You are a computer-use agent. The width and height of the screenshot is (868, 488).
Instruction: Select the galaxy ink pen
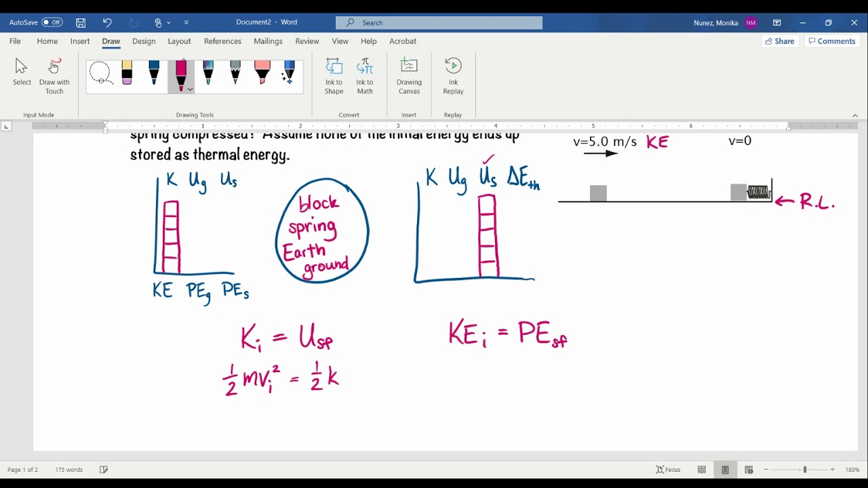(208, 73)
